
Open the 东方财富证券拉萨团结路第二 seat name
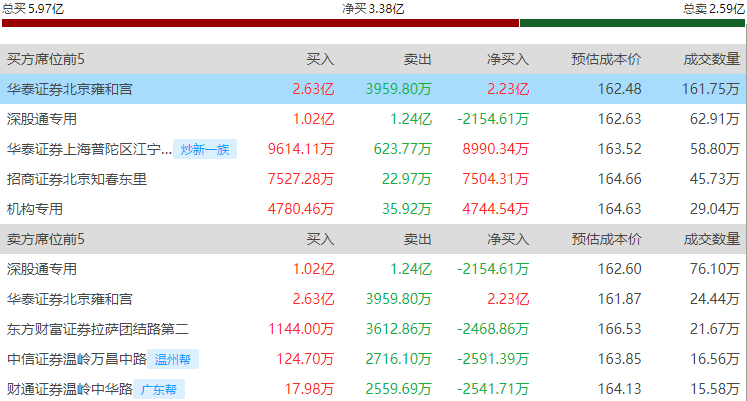(98, 329)
